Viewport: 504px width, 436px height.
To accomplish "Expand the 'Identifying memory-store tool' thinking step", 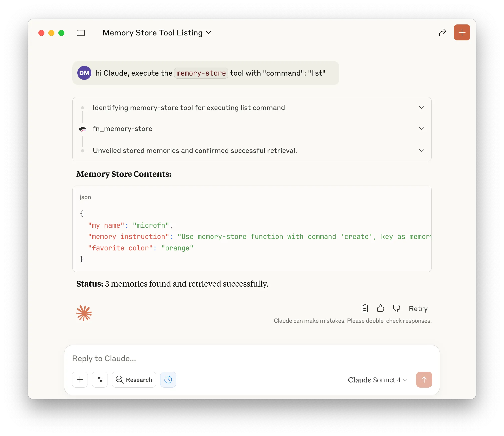I will click(252, 108).
